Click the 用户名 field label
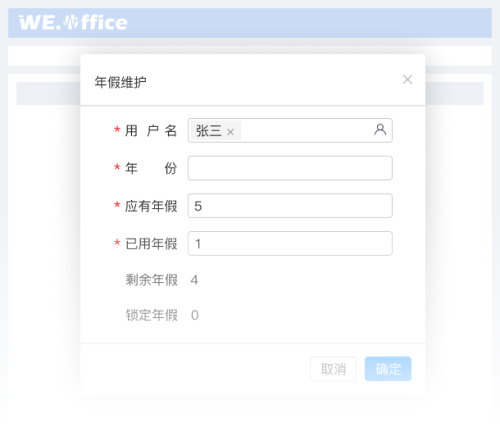500x435 pixels. click(151, 131)
